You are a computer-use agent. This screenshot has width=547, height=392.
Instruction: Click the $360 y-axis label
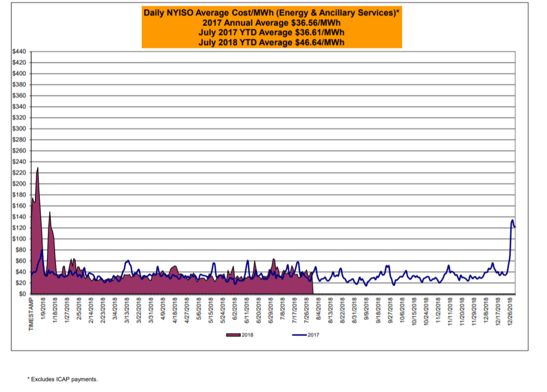pos(19,96)
